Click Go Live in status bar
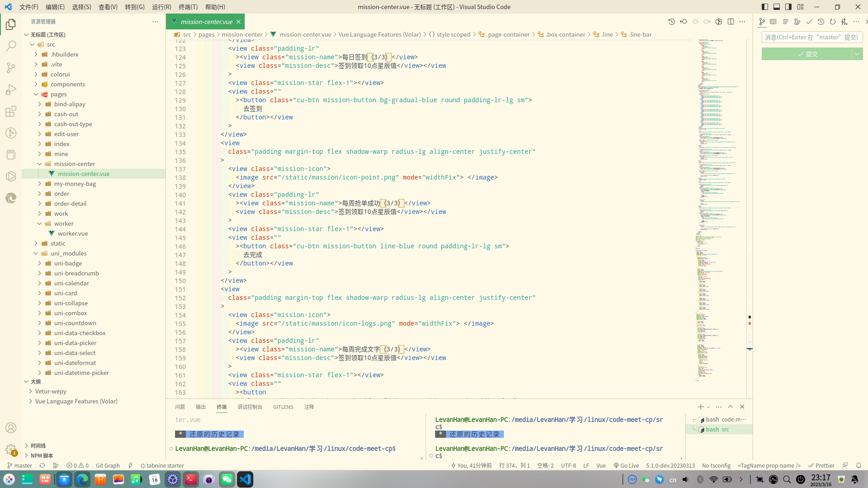Image resolution: width=868 pixels, height=488 pixels. [x=626, y=465]
